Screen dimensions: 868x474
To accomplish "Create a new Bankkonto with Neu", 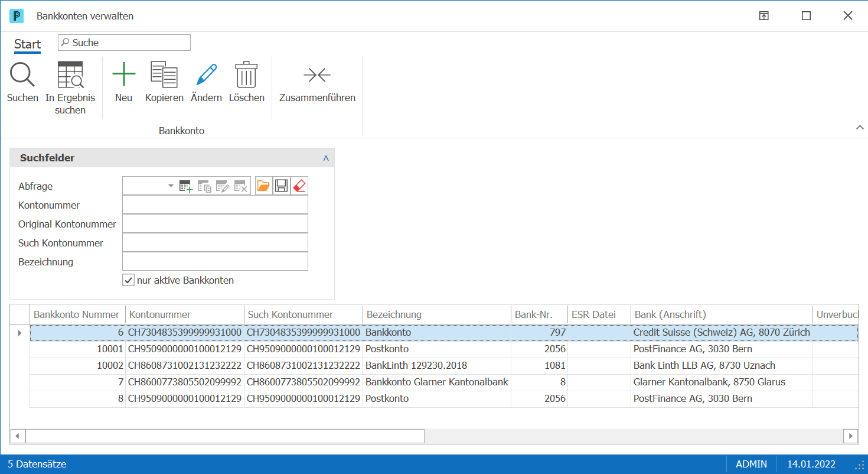I will point(123,75).
